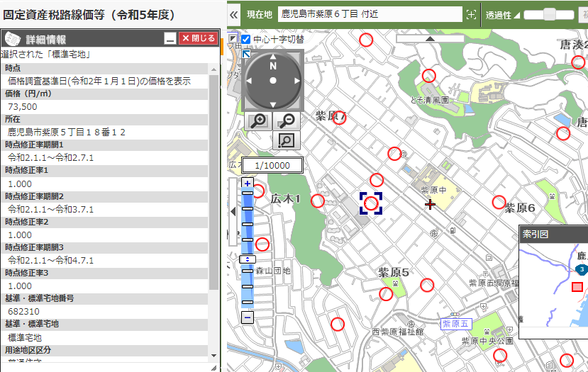Image resolution: width=588 pixels, height=372 pixels.
Task: Pan map north using compass up arrow
Action: (x=273, y=56)
